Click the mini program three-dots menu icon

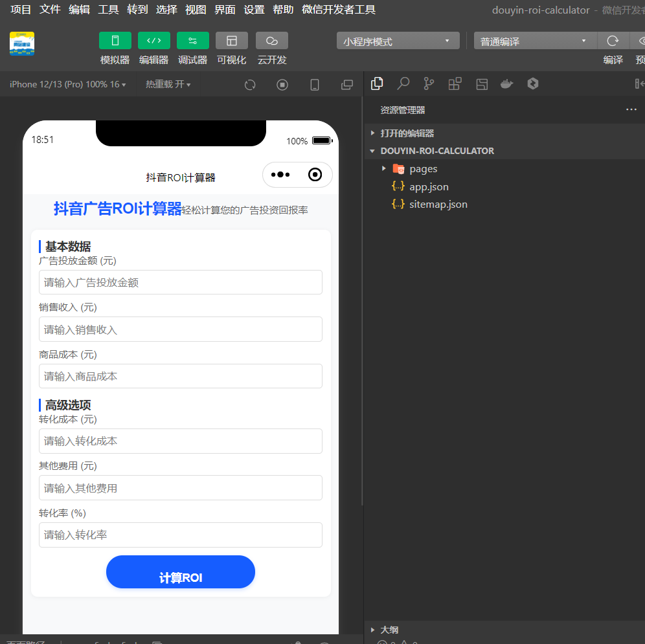280,175
